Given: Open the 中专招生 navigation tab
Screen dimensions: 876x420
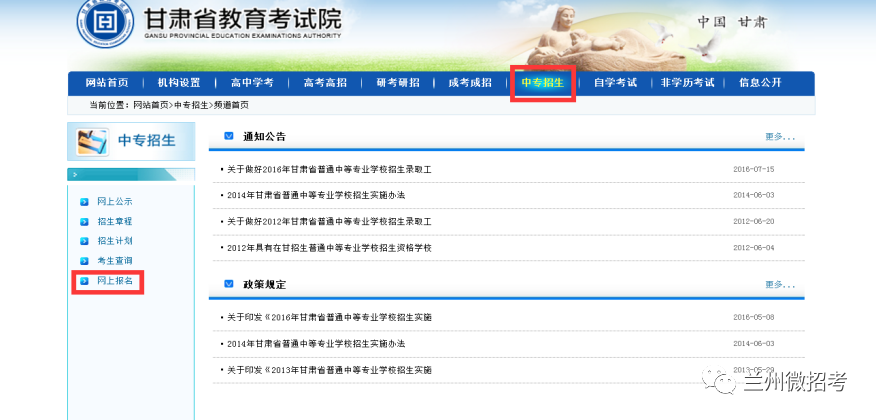Looking at the screenshot, I should [542, 83].
